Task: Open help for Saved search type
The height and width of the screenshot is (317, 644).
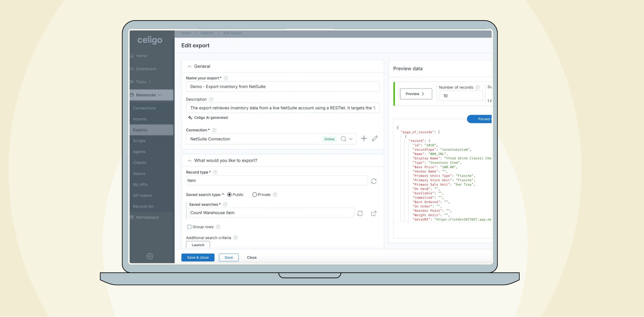Action: [x=275, y=195]
